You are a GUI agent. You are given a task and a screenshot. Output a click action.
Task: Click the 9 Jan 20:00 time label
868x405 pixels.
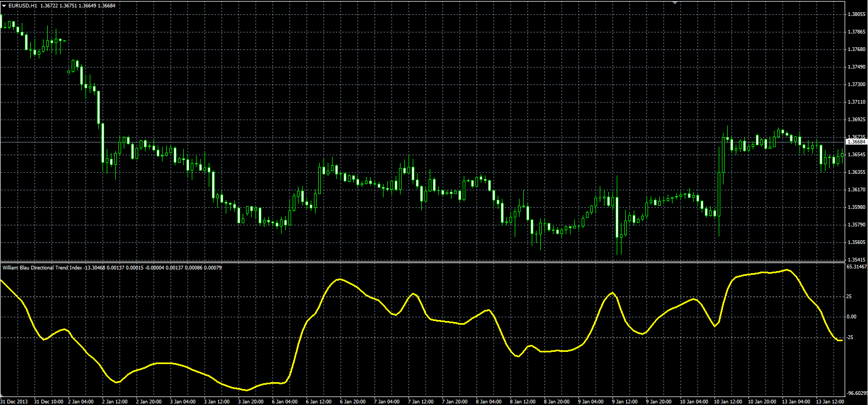tap(659, 402)
